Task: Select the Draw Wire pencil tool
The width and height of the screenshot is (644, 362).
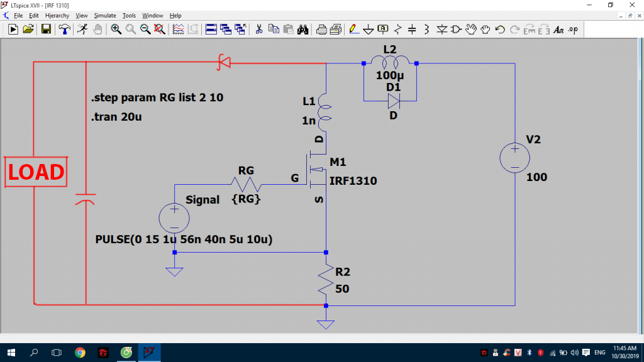Action: click(x=354, y=29)
